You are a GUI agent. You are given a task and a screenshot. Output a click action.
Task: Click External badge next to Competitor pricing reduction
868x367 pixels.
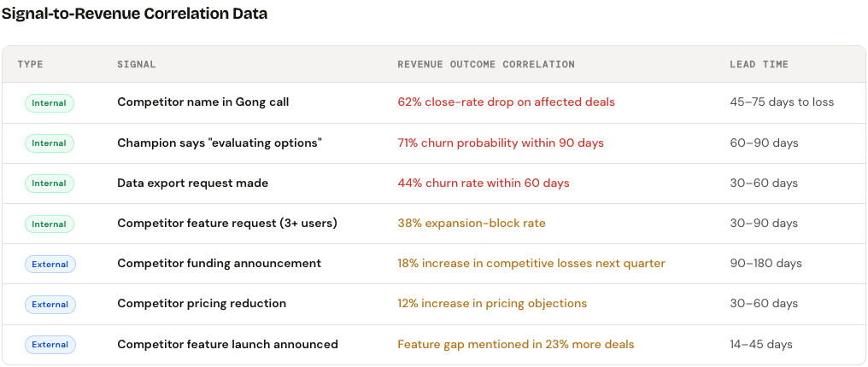(50, 304)
